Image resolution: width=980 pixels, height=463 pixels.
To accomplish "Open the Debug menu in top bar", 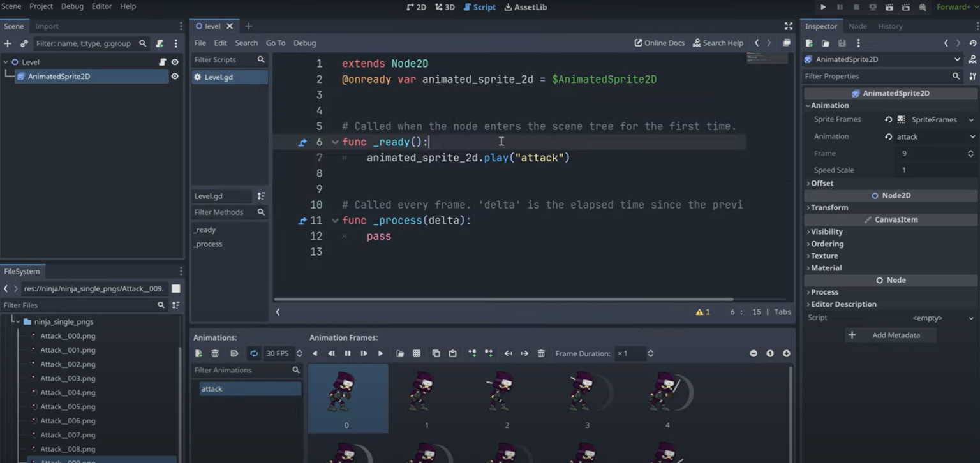I will 72,6.
